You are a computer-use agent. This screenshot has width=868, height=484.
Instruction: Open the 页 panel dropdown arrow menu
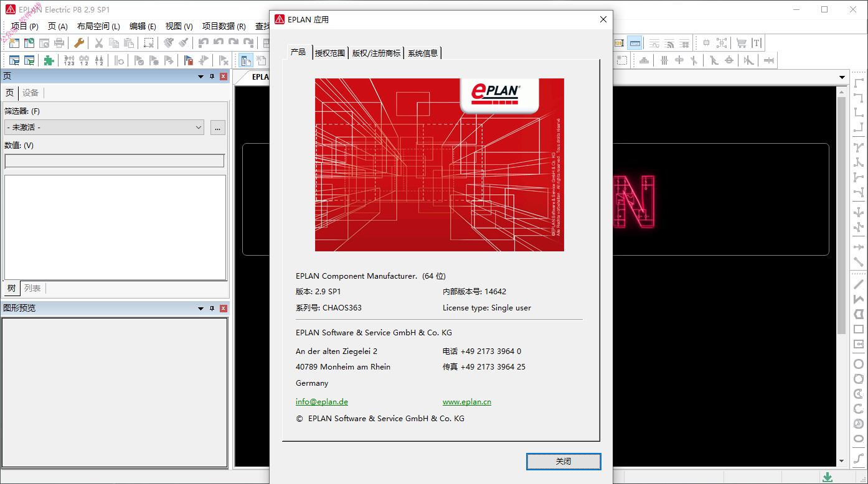click(200, 77)
